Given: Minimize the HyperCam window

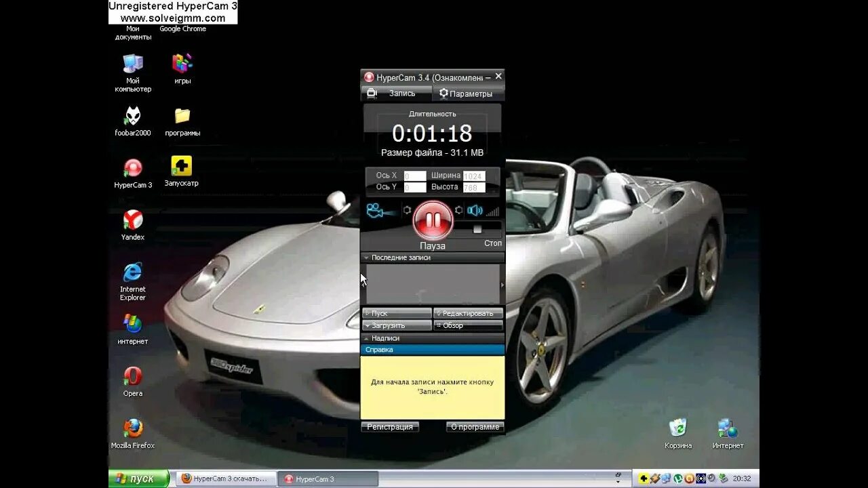Looking at the screenshot, I should coord(488,77).
